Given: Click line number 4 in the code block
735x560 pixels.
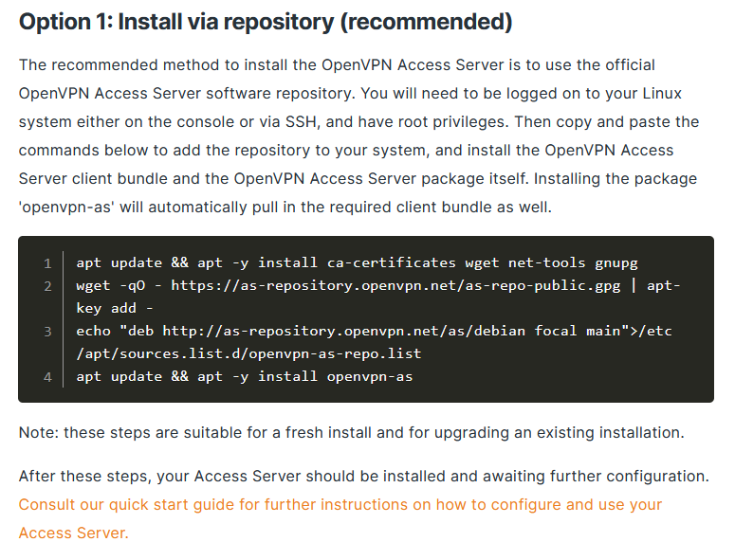Looking at the screenshot, I should [x=47, y=377].
